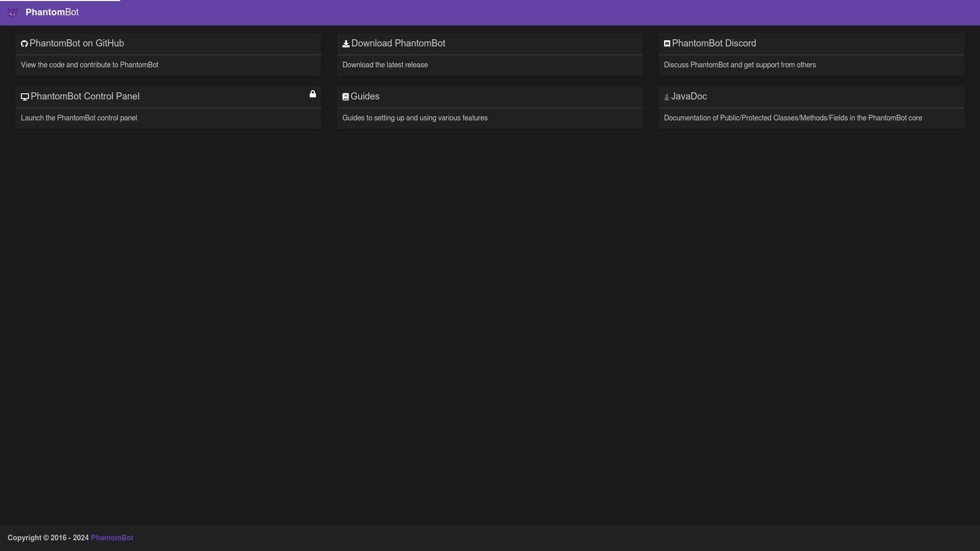Click the GitHub icon on the GitHub card

pyautogui.click(x=24, y=44)
